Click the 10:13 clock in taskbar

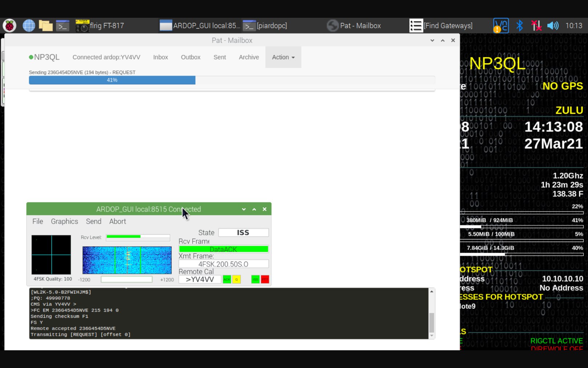(574, 25)
